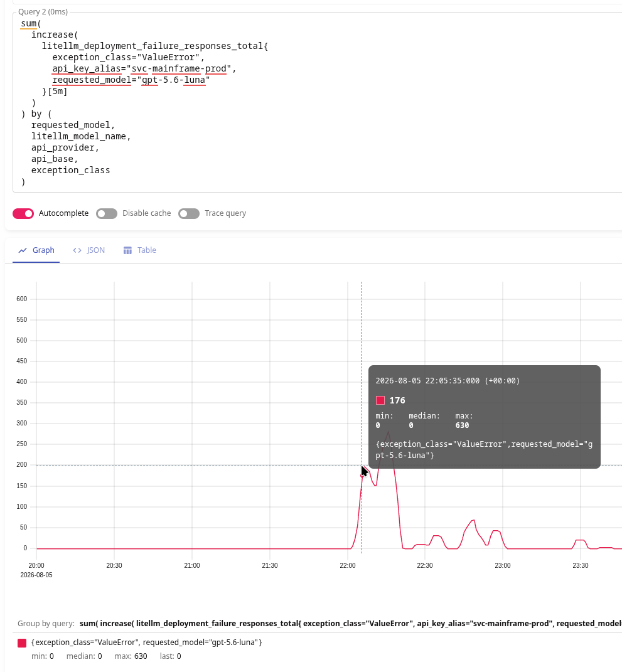This screenshot has height=672, width=622.
Task: Click the 23:00 x-axis time label
Action: [502, 566]
